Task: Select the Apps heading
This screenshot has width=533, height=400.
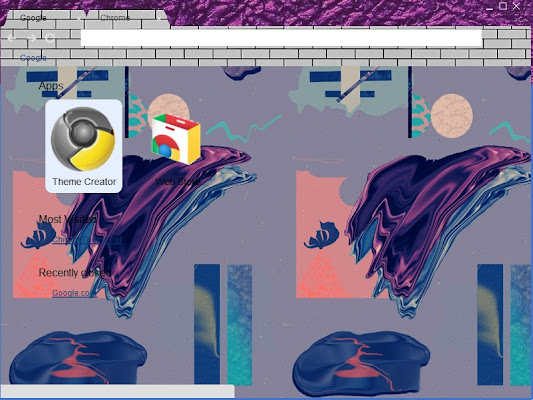Action: (x=51, y=86)
